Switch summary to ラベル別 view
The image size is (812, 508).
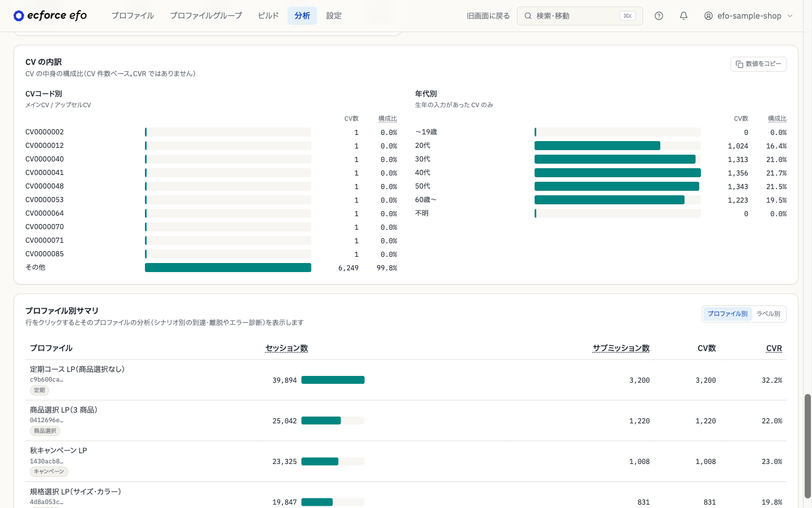[x=768, y=314]
